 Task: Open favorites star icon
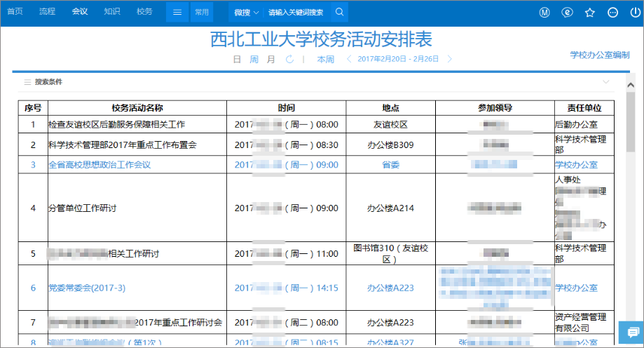590,13
